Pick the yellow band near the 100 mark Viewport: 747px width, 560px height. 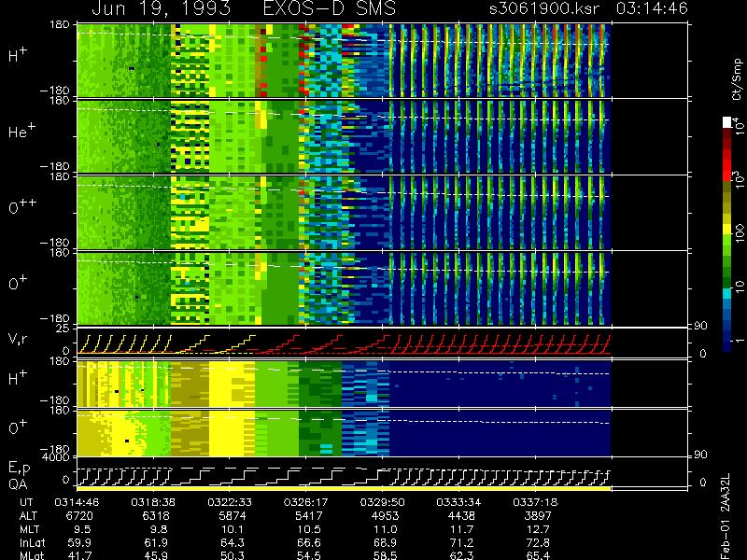(x=727, y=230)
